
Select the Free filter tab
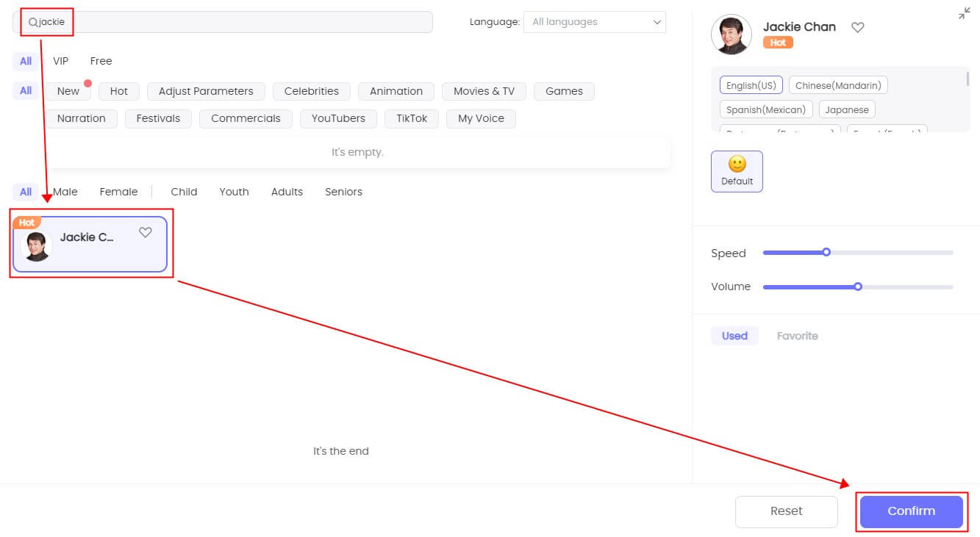click(x=101, y=61)
